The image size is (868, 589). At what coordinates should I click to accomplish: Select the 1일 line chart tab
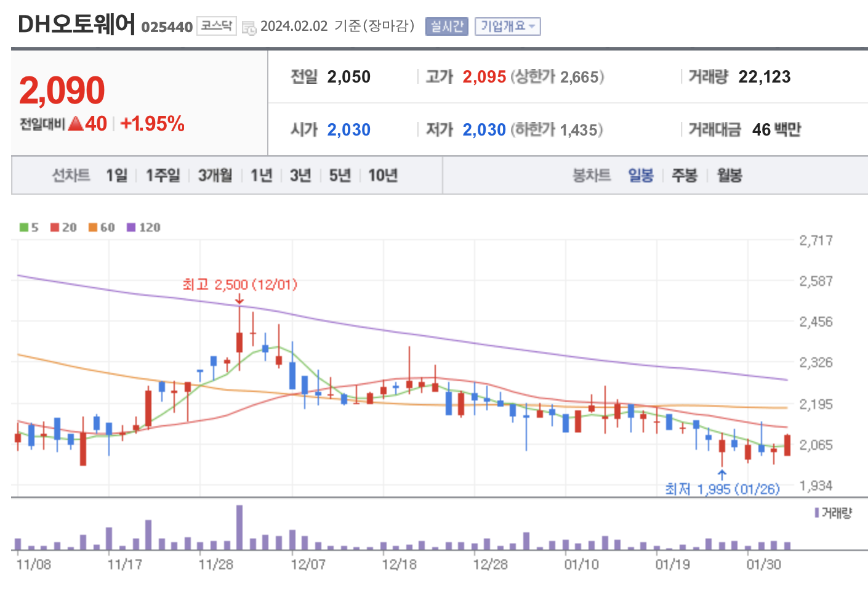[116, 176]
